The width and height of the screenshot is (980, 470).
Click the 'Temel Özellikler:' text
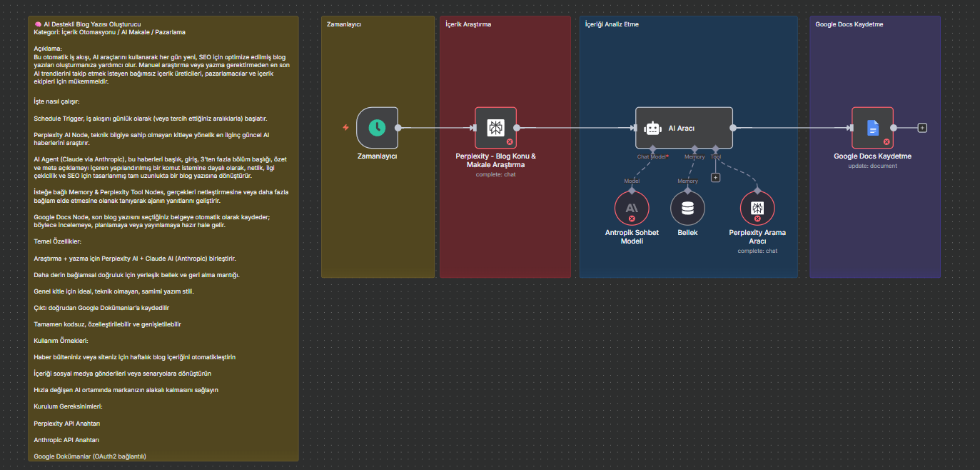click(58, 241)
